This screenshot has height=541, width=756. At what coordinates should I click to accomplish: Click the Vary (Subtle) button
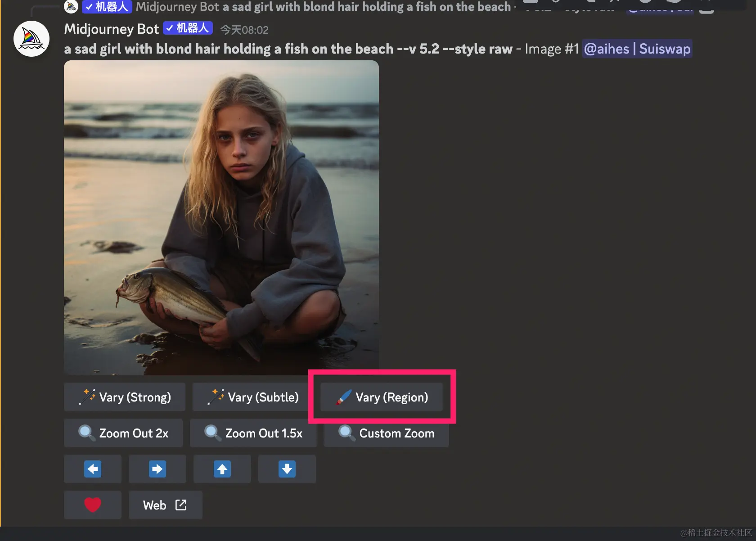[x=253, y=397]
